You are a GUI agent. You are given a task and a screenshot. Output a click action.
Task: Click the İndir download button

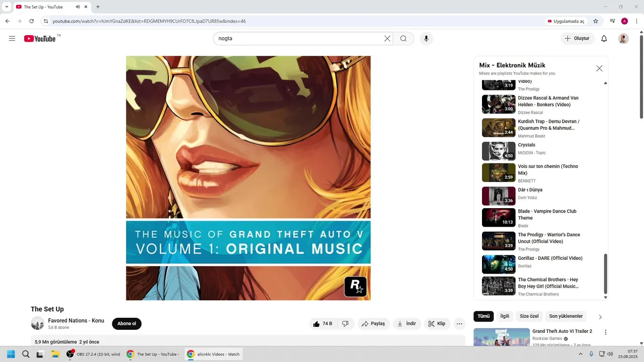(407, 324)
